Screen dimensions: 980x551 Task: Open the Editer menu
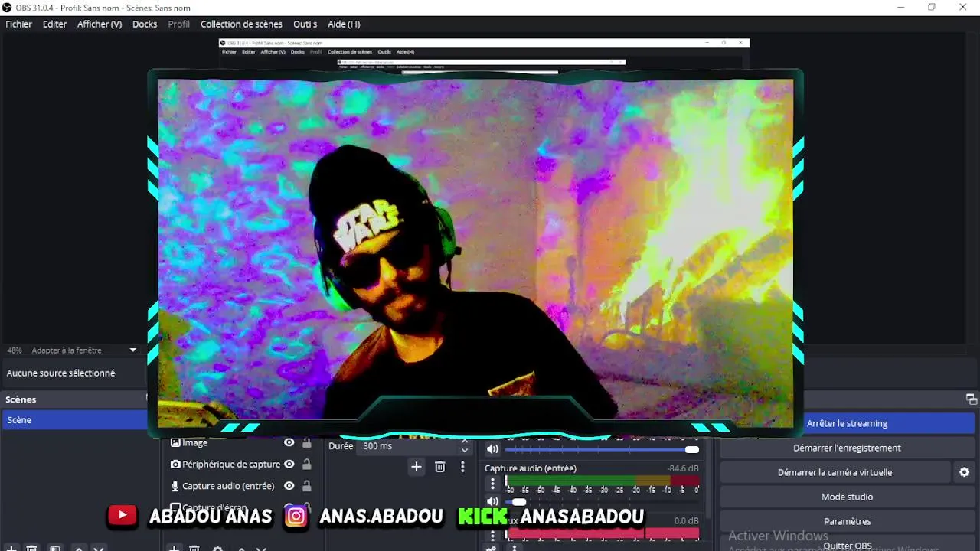[54, 24]
